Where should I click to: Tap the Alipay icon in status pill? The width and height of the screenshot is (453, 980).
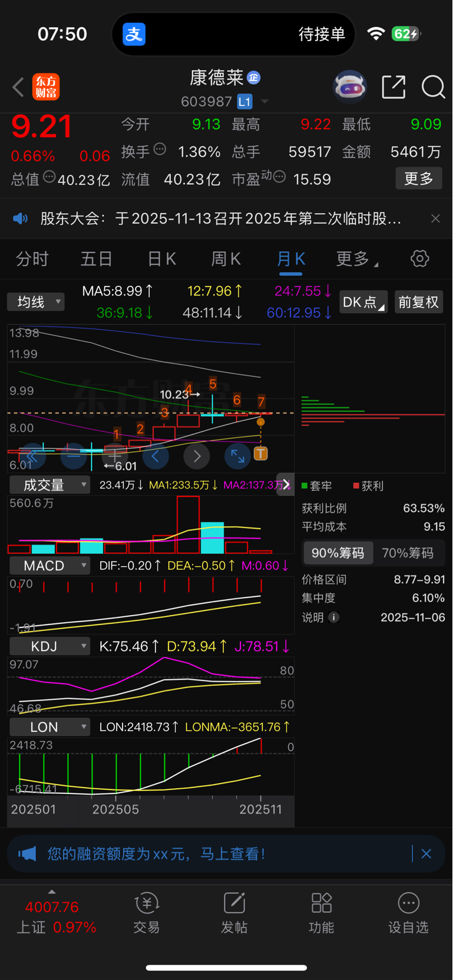[x=134, y=34]
